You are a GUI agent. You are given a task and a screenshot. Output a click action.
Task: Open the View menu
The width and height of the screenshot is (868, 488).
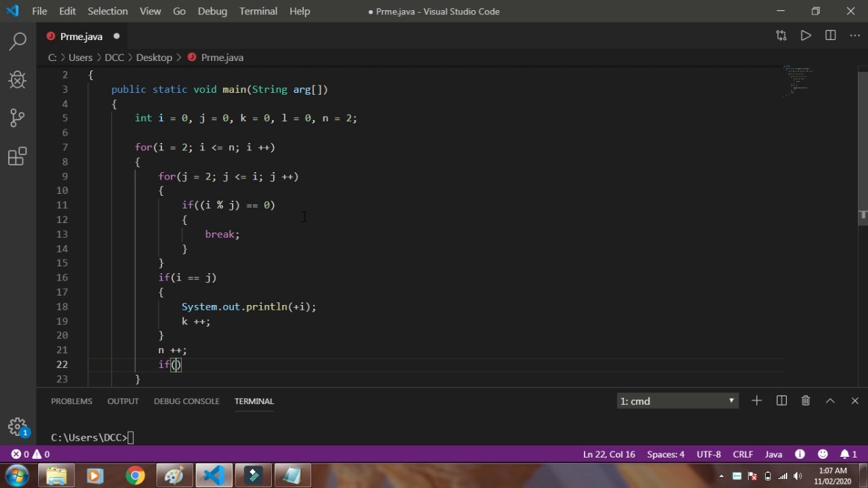[151, 11]
